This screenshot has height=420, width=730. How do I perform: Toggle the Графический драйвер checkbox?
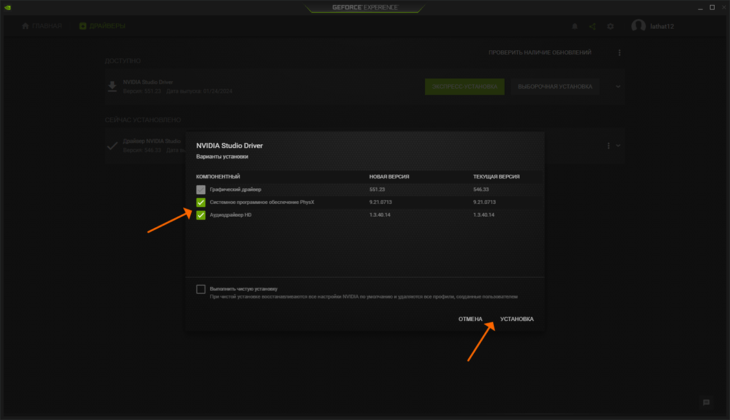coord(201,190)
